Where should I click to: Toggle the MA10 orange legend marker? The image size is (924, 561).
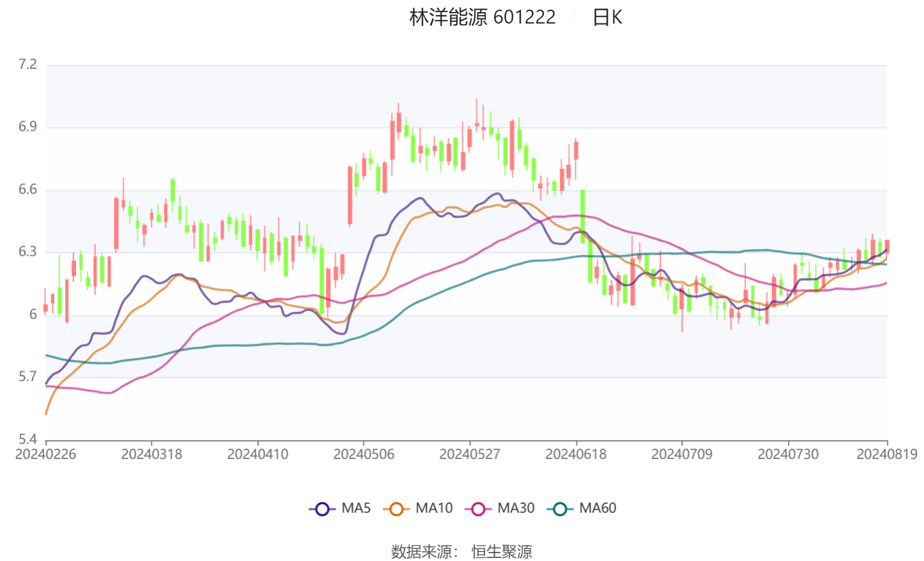point(397,509)
